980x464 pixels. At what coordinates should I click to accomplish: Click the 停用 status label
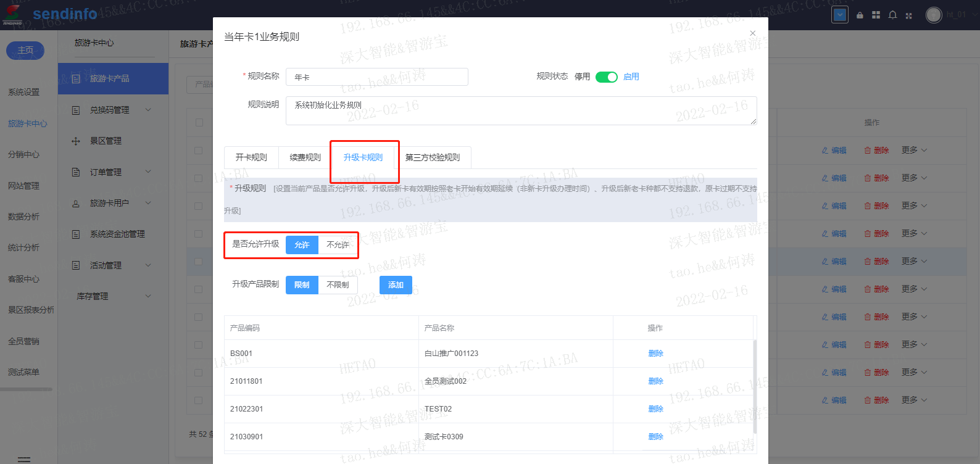click(x=583, y=77)
